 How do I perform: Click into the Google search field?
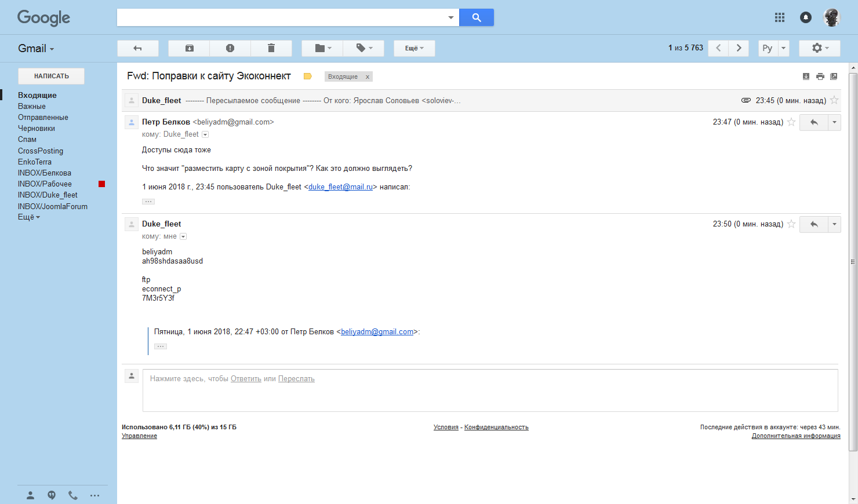pyautogui.click(x=281, y=17)
